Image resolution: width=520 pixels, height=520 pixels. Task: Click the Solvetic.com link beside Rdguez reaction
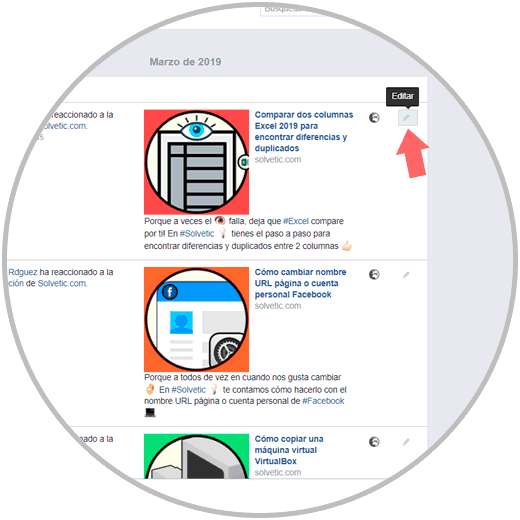(62, 283)
